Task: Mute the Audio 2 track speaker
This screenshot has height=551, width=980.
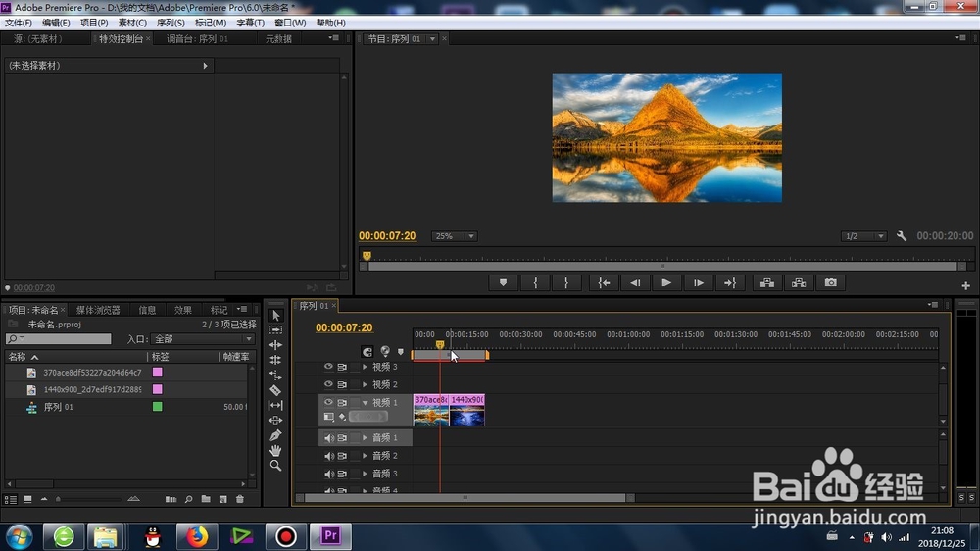Action: click(x=328, y=456)
